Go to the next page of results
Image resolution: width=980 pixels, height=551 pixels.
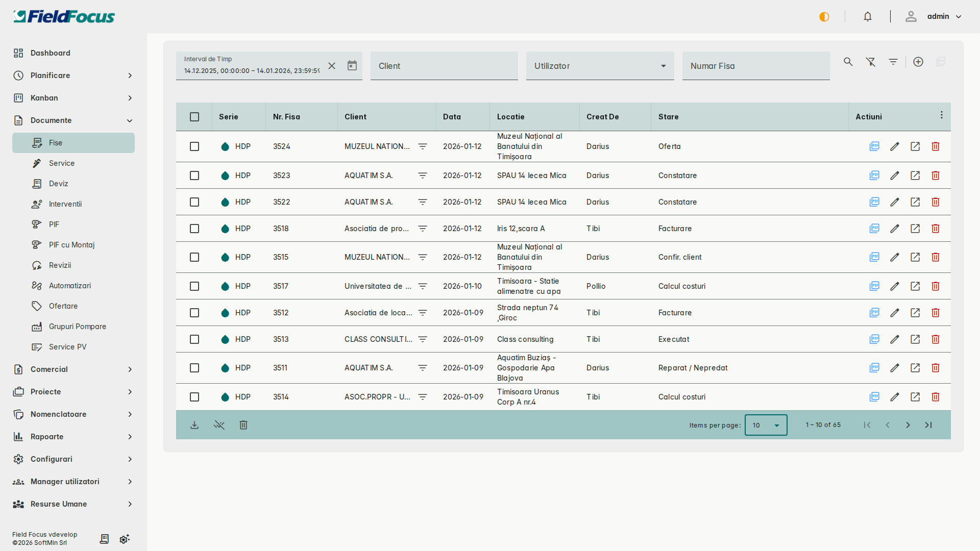click(908, 425)
